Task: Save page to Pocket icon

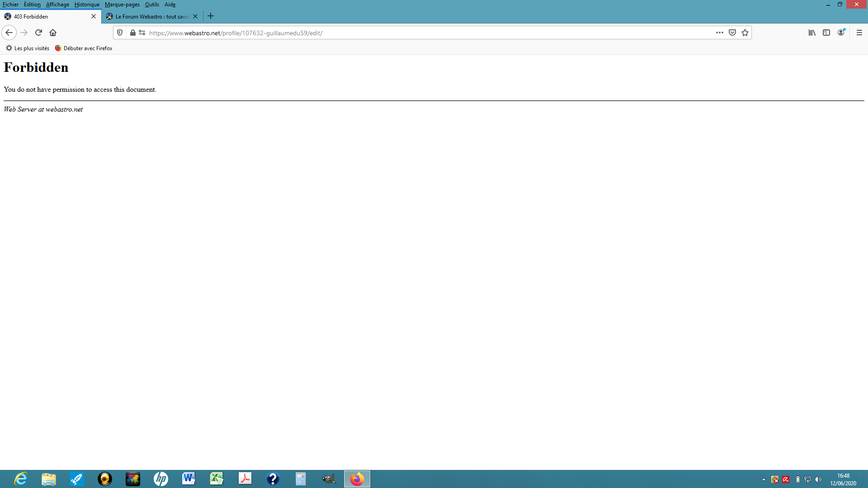Action: pyautogui.click(x=732, y=33)
